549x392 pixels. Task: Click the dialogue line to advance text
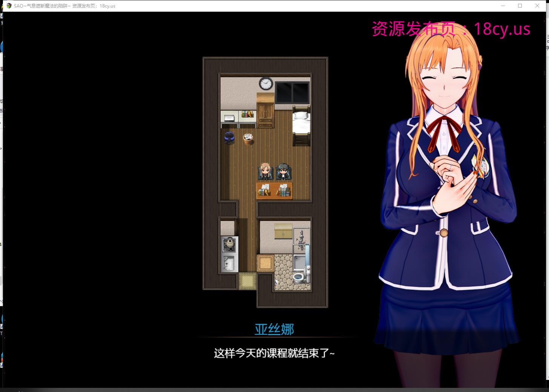click(274, 353)
